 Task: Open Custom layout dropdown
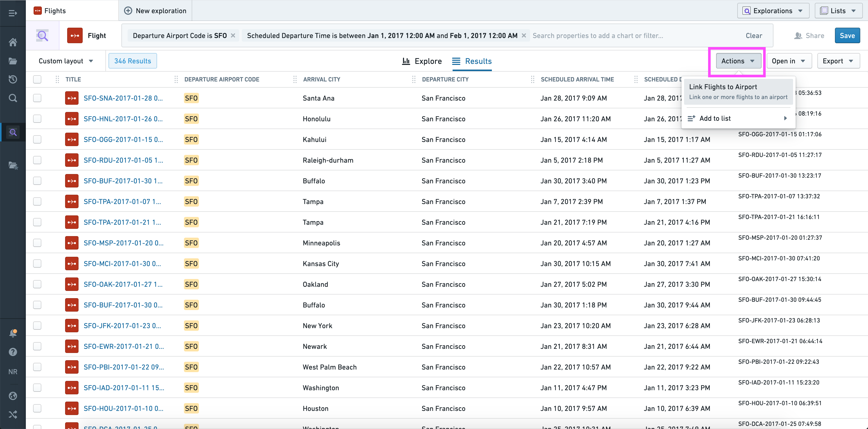66,61
